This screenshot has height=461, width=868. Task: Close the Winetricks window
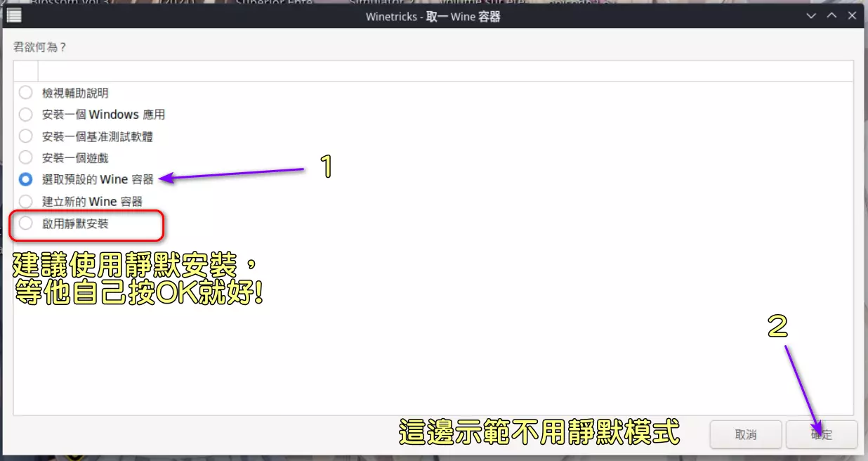pyautogui.click(x=852, y=15)
